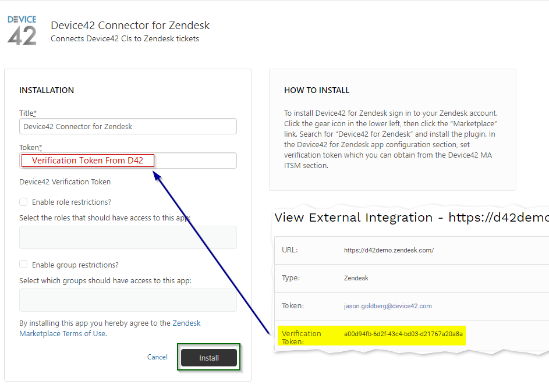The width and height of the screenshot is (549, 392).
Task: Enable role restrictions checkbox
Action: [x=23, y=202]
